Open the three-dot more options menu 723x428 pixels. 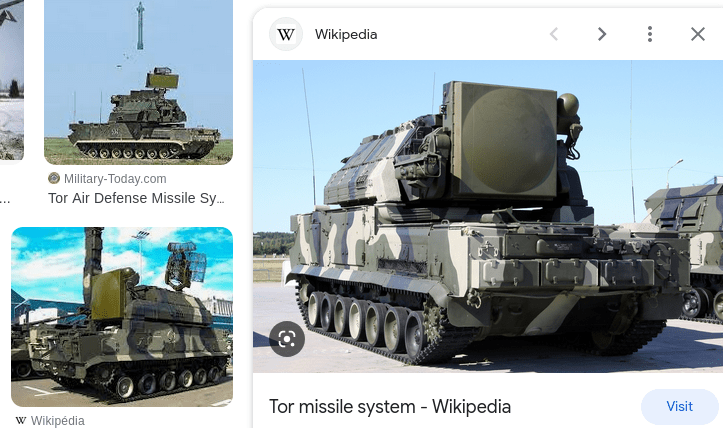coord(650,34)
